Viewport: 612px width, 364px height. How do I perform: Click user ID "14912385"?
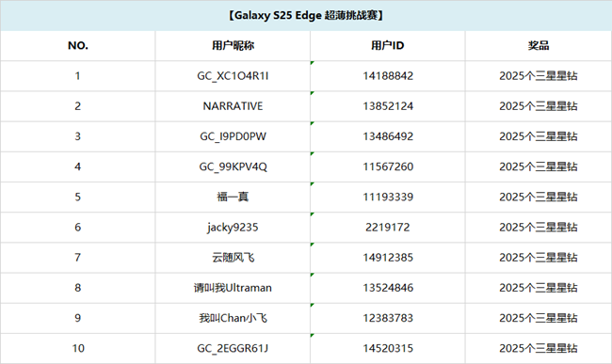pyautogui.click(x=388, y=258)
